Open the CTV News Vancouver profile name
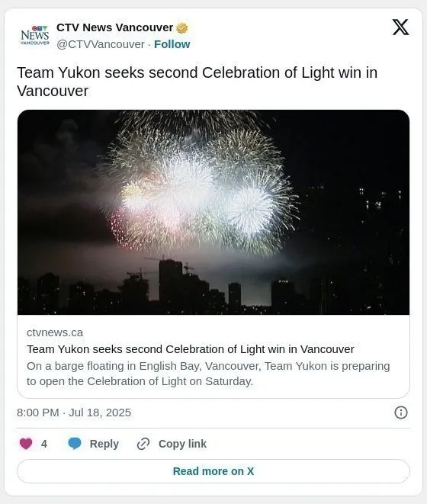This screenshot has width=427, height=504. [x=115, y=27]
